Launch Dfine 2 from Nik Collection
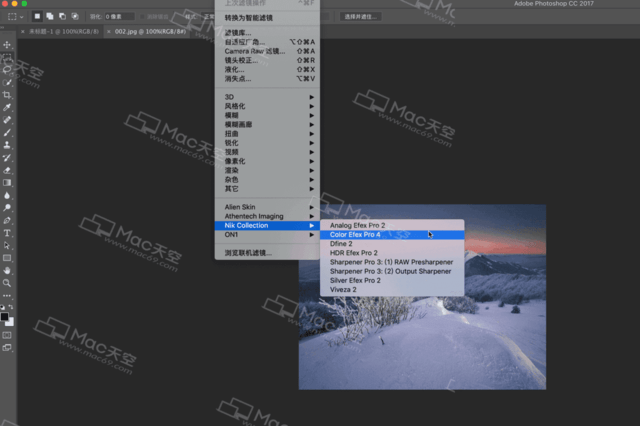The width and height of the screenshot is (640, 426). (x=392, y=244)
